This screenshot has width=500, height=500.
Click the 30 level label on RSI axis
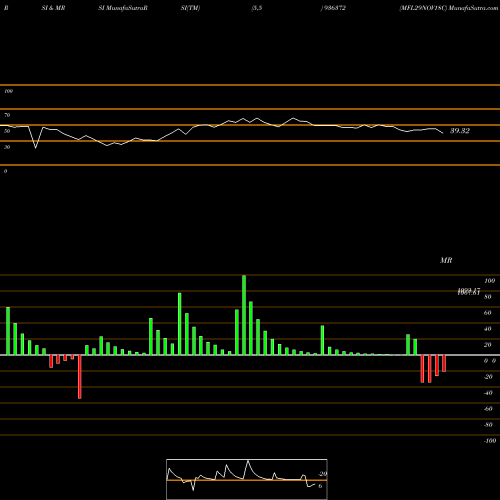coord(7,147)
